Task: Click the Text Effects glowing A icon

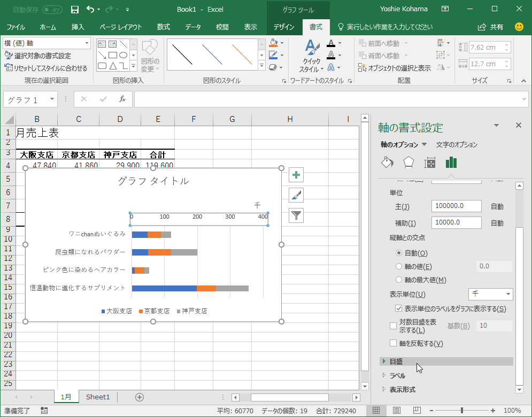Action: [331, 67]
